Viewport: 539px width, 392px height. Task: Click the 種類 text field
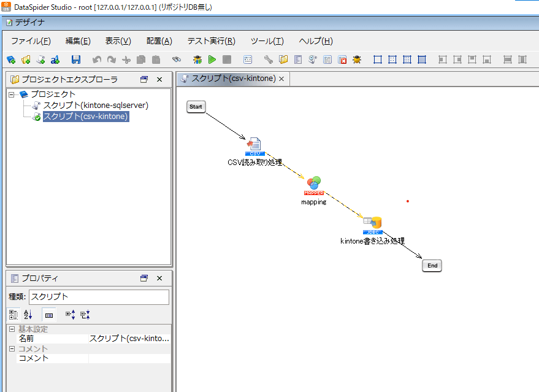(99, 297)
